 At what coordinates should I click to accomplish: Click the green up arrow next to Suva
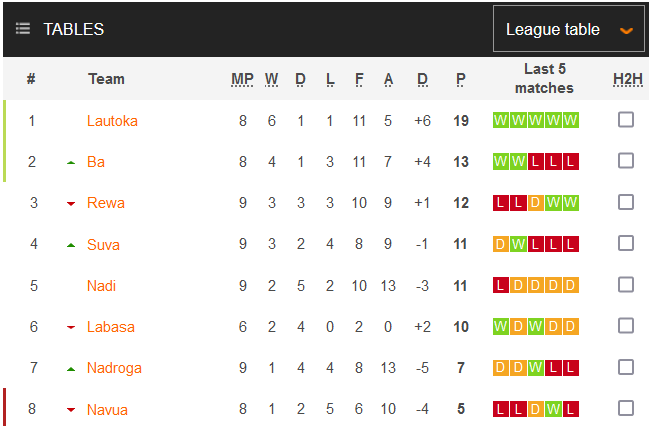[x=71, y=245]
